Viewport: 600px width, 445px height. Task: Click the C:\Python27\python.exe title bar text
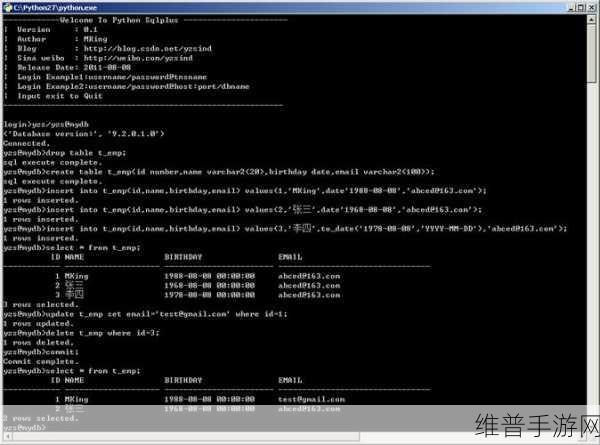tap(52, 7)
